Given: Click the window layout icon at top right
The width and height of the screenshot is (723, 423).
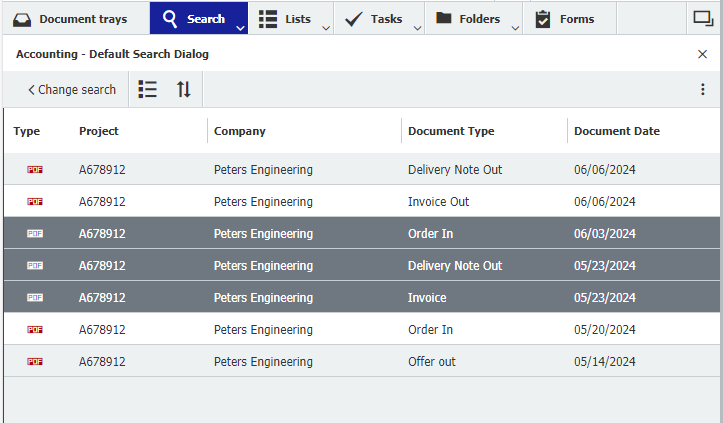Looking at the screenshot, I should coord(702,18).
